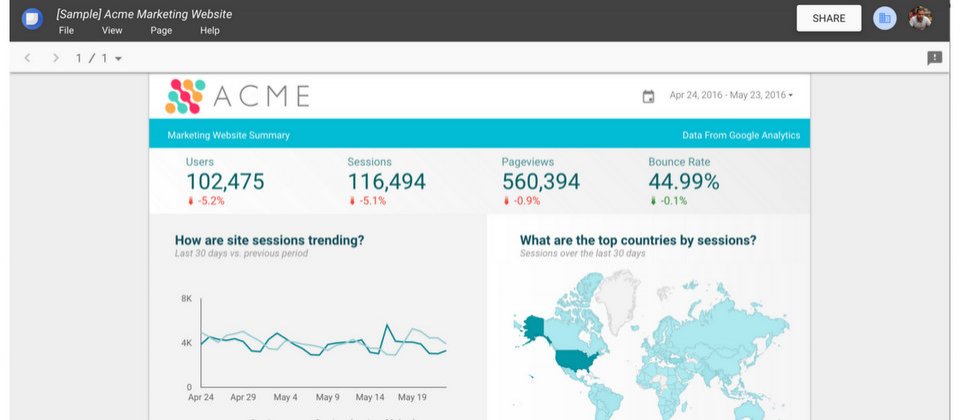Image resolution: width=960 pixels, height=420 pixels.
Task: Click Sessions over the last 30 days subtitle
Action: 582,253
